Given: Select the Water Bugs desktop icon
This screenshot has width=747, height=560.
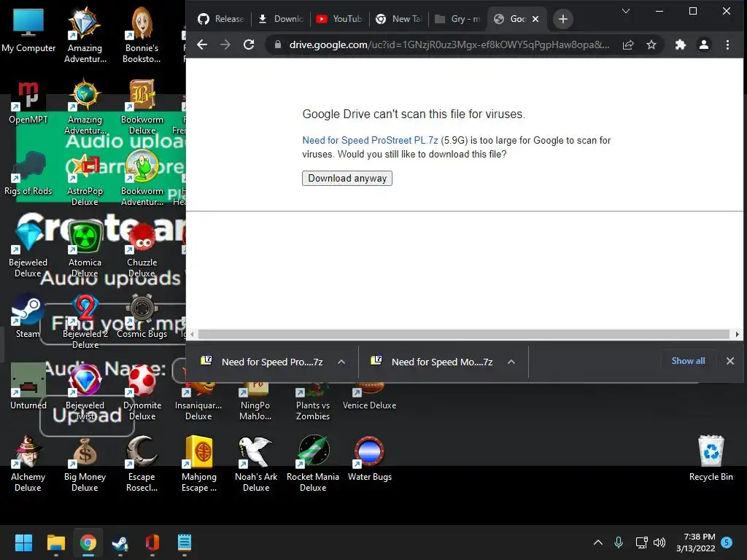Looking at the screenshot, I should (x=370, y=459).
